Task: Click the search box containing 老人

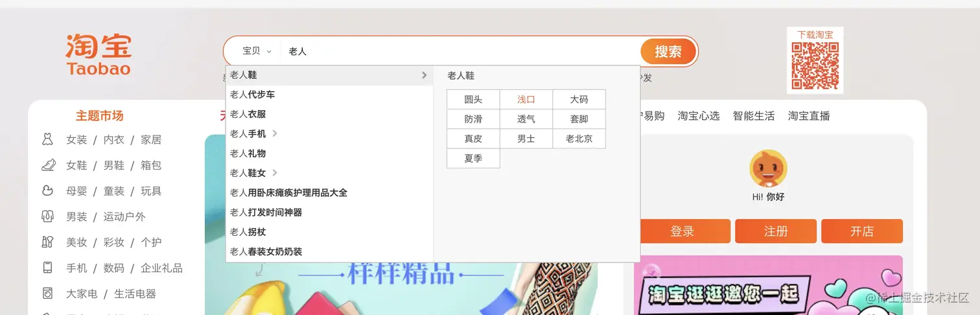Action: pos(460,51)
